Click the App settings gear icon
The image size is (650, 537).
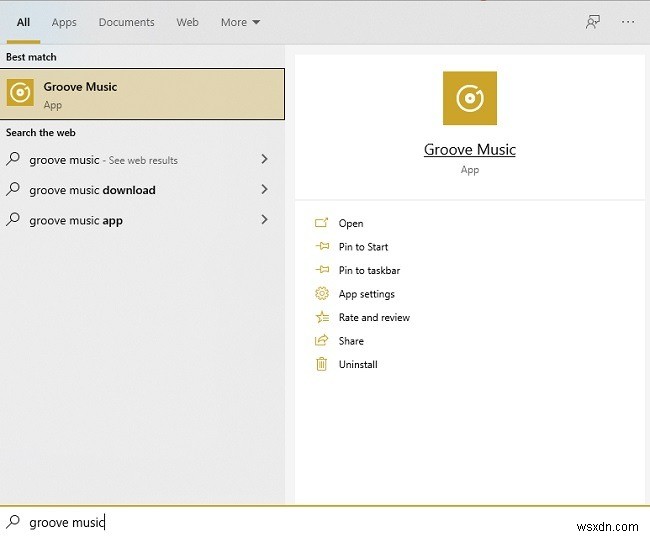pos(322,294)
